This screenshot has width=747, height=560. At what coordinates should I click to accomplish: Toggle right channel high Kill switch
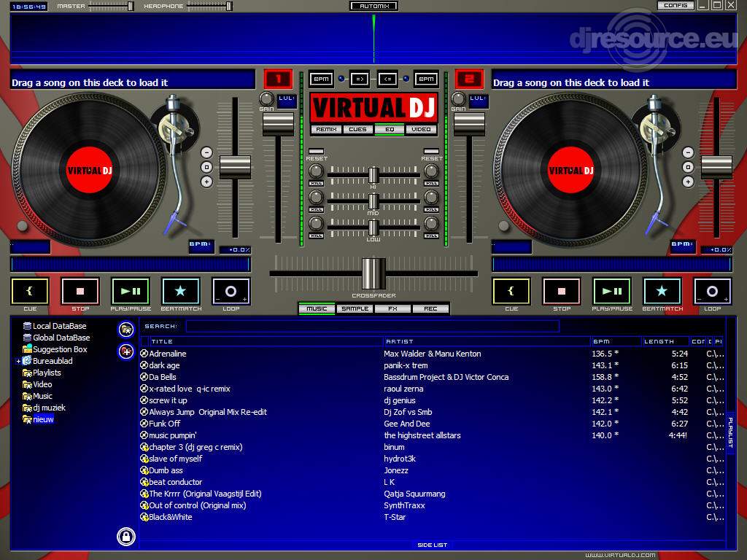(432, 183)
